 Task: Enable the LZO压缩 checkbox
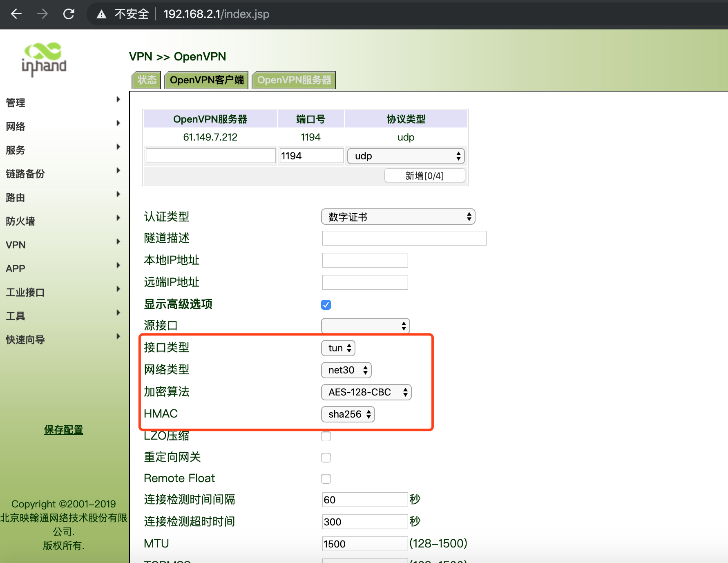click(326, 436)
